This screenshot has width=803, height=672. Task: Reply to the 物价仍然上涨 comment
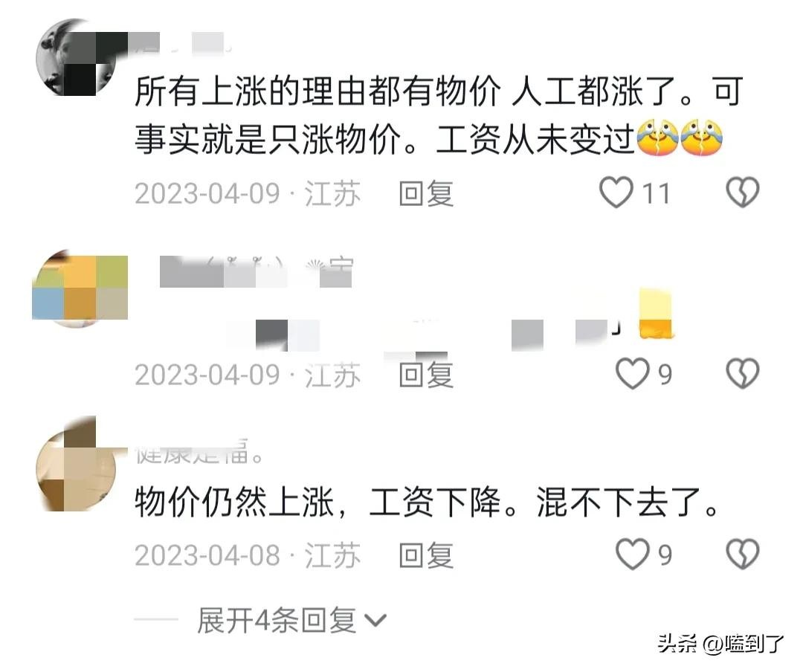tap(426, 555)
